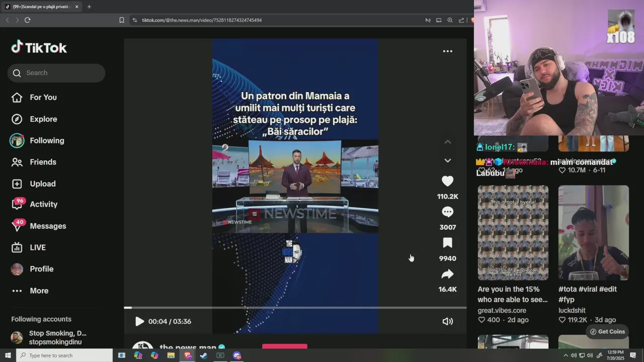Open a new browser tab
The image size is (644, 362).
click(89, 7)
